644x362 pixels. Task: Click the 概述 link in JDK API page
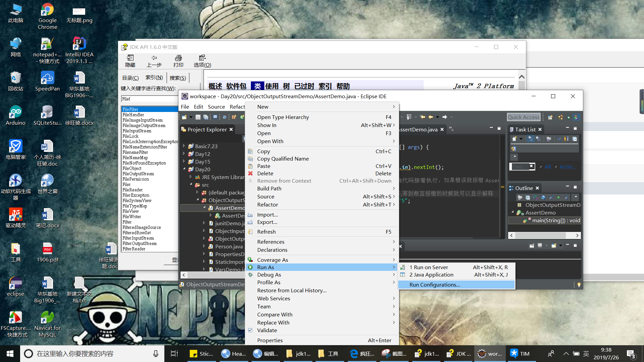215,86
